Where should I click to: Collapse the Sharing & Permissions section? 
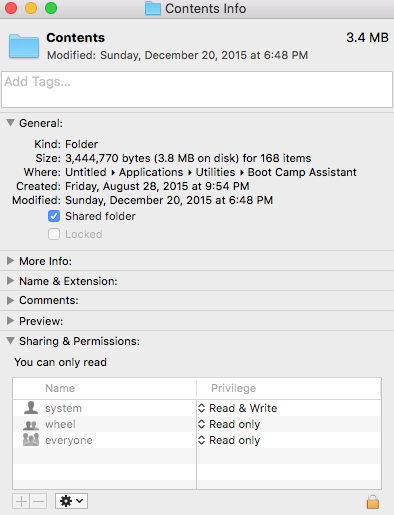[11, 341]
